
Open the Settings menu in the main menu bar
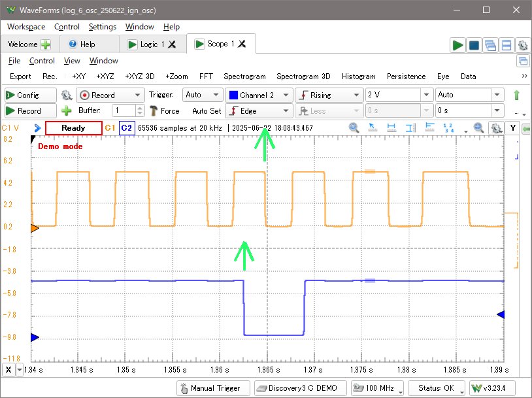(103, 27)
